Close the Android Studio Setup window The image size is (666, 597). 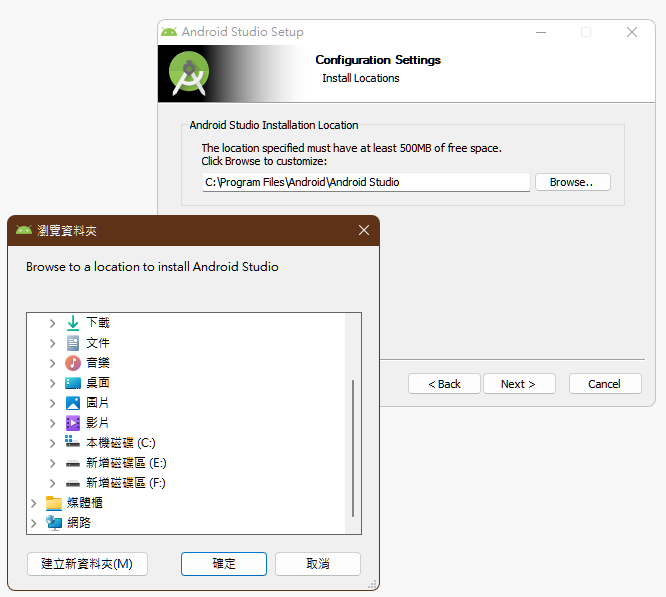coord(632,32)
